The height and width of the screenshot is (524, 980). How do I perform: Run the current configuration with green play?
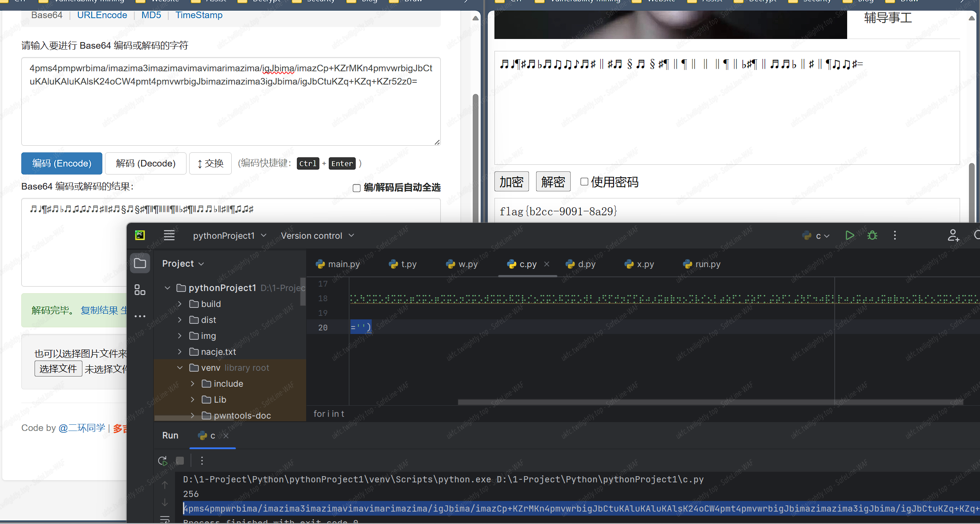(x=849, y=235)
